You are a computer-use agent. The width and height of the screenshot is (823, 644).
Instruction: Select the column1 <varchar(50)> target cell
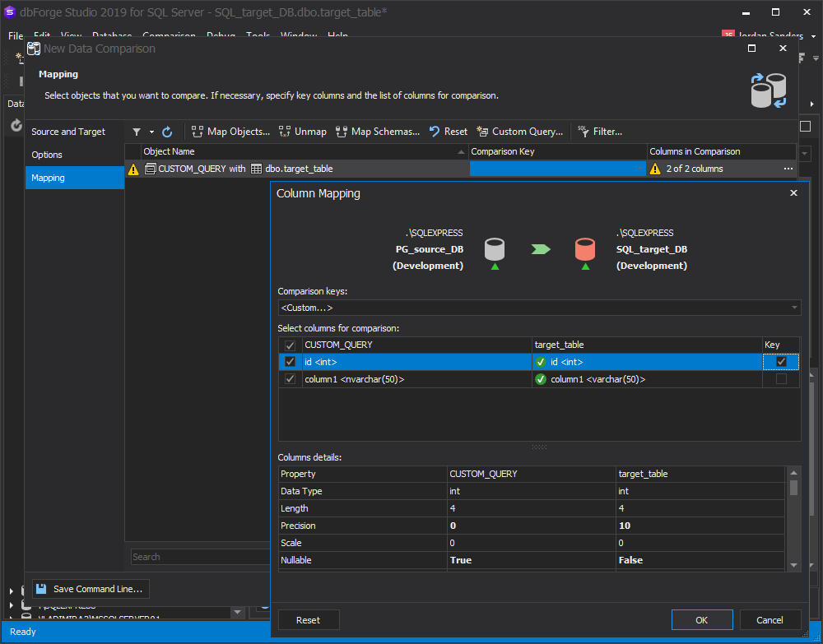click(647, 379)
